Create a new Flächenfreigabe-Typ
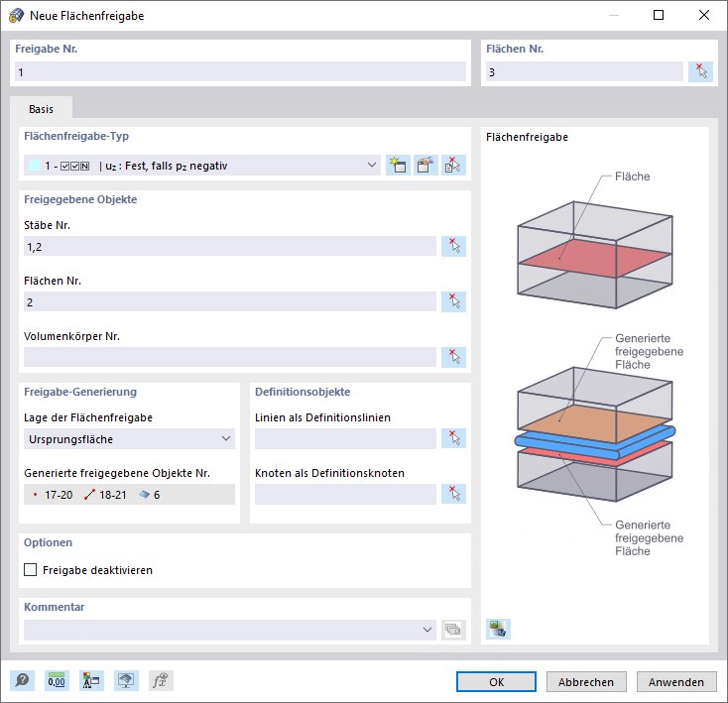The image size is (728, 703). [x=398, y=166]
